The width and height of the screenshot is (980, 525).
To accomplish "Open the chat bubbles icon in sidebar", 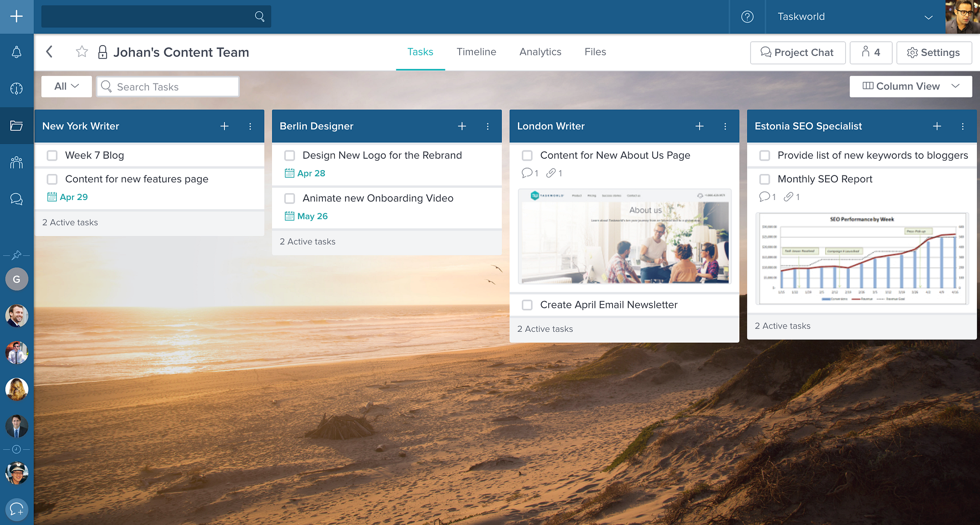I will (x=17, y=199).
